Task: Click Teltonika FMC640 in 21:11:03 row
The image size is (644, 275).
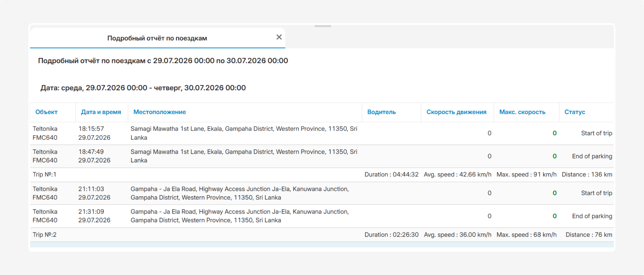Action: [45, 193]
